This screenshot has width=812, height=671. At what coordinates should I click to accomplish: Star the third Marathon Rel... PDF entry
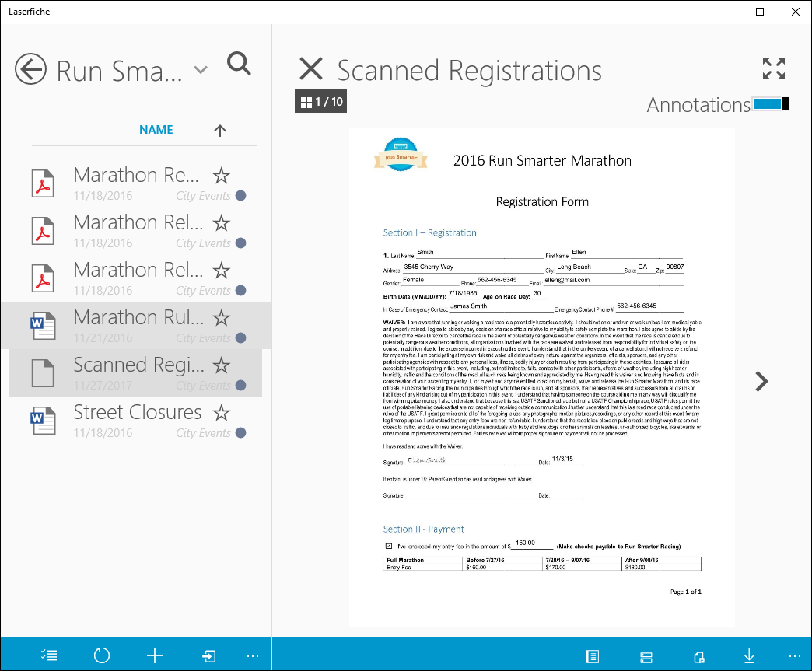(x=222, y=271)
